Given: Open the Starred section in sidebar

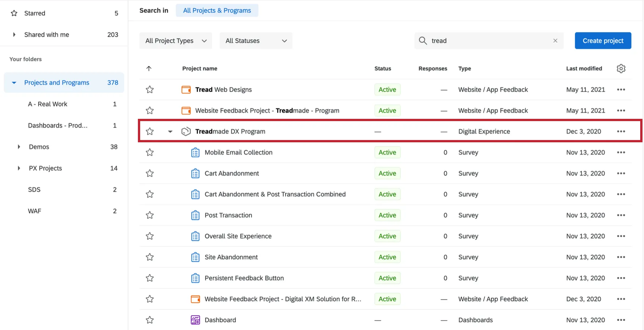Looking at the screenshot, I should pyautogui.click(x=34, y=13).
